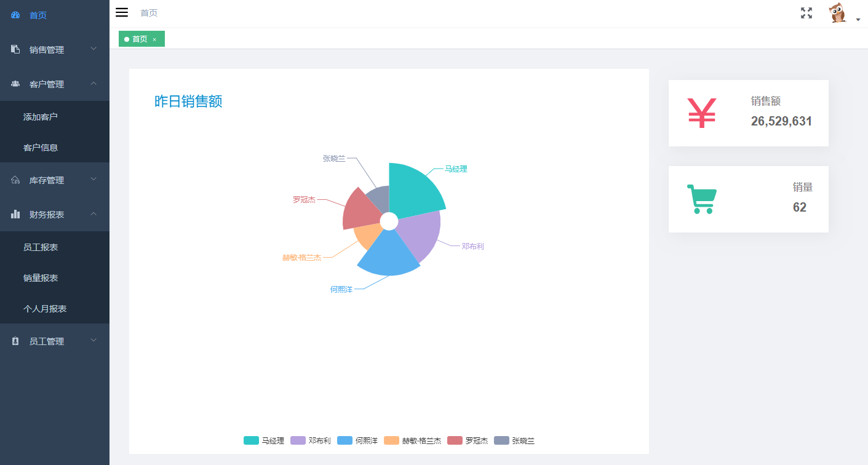The height and width of the screenshot is (465, 868).
Task: Expand the 员工管理 menu chevron
Action: point(94,340)
